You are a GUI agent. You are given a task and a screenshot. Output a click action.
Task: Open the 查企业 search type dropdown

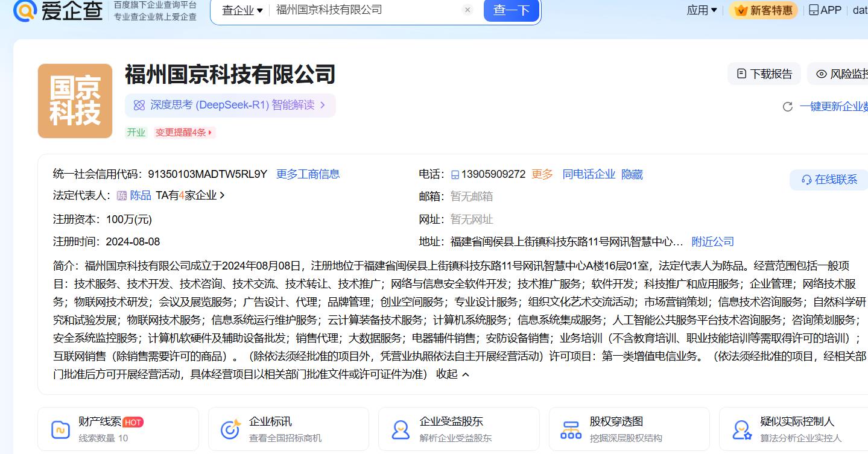[x=242, y=10]
